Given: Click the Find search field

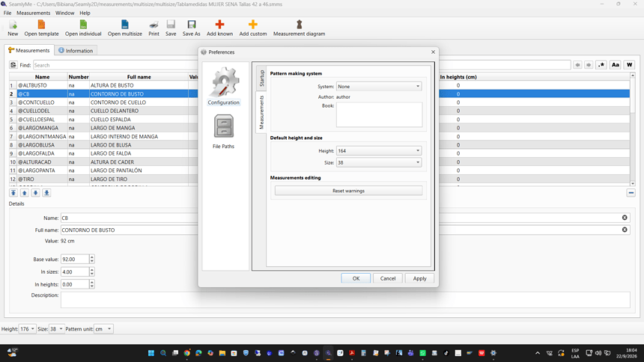Looking at the screenshot, I should click(x=302, y=65).
